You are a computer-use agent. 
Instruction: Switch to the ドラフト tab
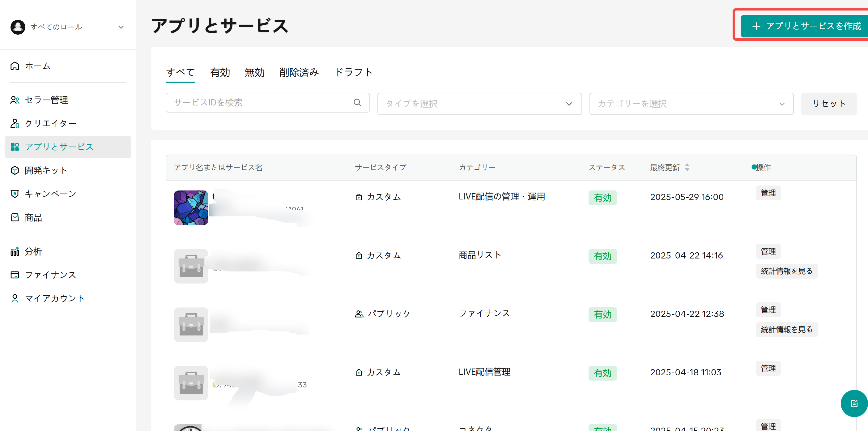[x=354, y=72]
